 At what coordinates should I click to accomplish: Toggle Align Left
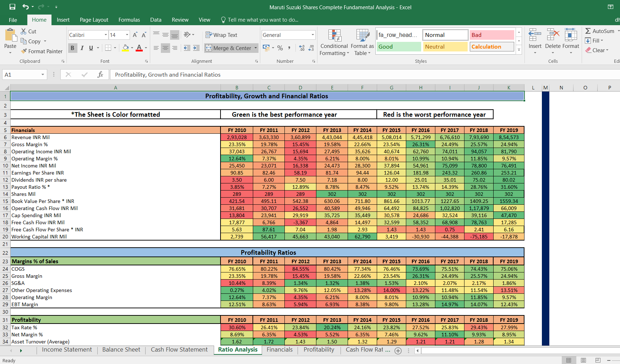point(156,48)
